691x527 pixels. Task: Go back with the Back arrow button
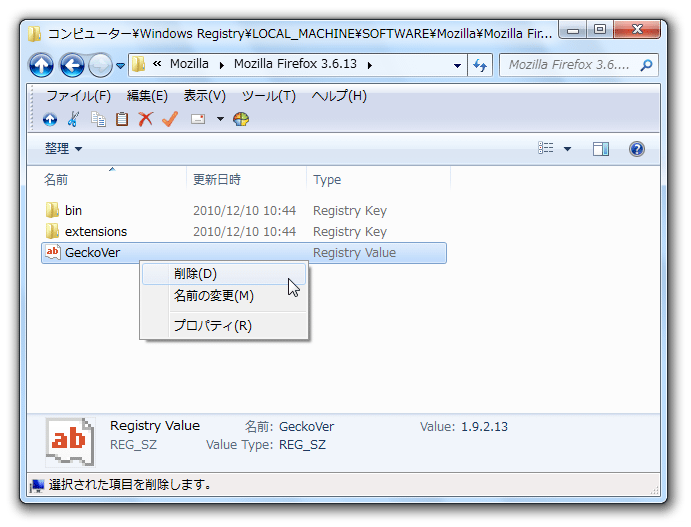(x=72, y=65)
